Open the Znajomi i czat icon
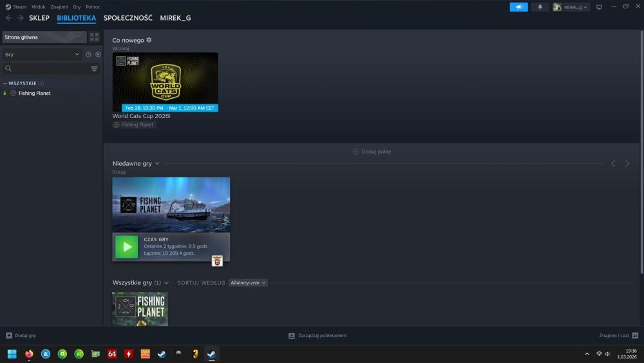 click(x=635, y=335)
